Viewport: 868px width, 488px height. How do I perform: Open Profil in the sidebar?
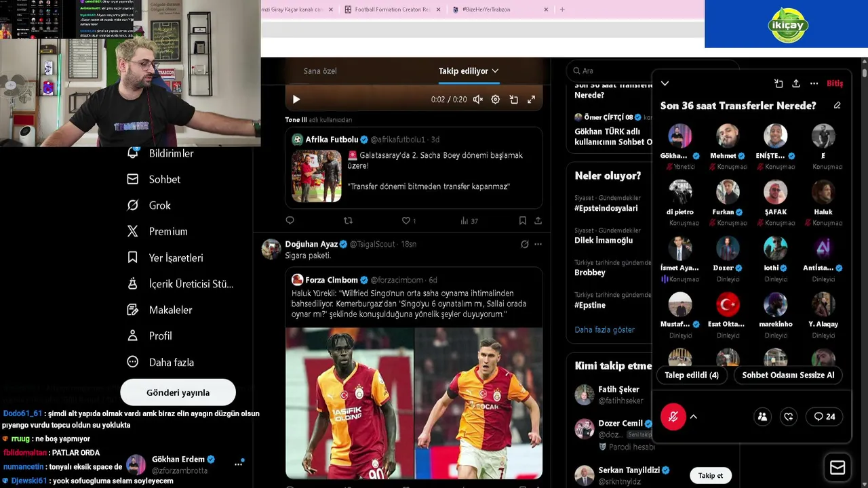(150, 335)
